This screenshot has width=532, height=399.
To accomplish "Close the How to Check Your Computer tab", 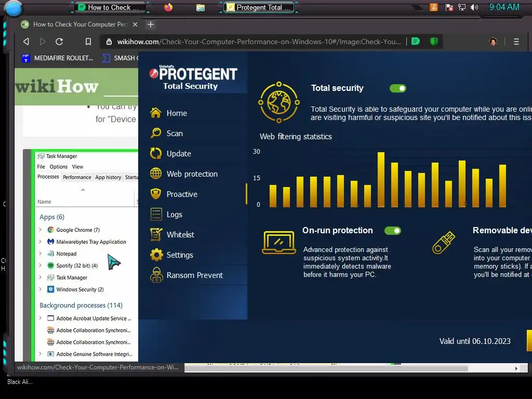I will [x=135, y=24].
